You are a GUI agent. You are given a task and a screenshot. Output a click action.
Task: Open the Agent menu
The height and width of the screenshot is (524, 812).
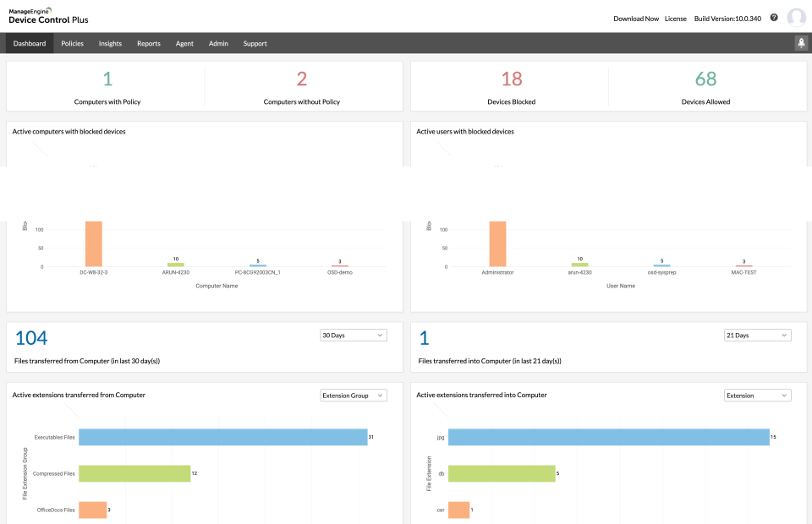click(184, 43)
